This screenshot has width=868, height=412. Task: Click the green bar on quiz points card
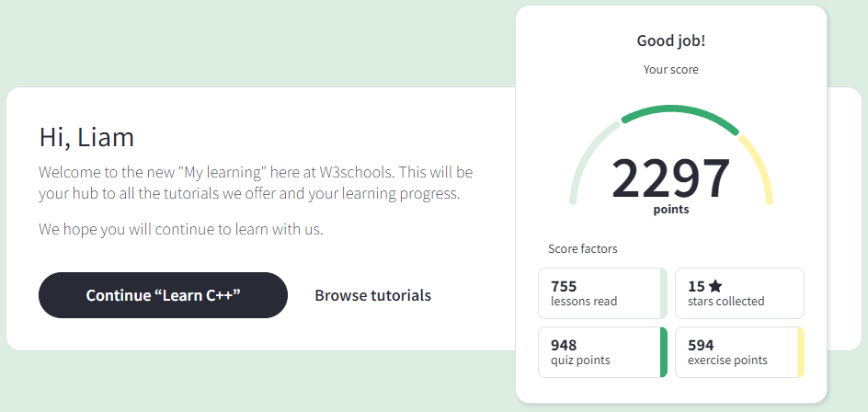point(664,352)
